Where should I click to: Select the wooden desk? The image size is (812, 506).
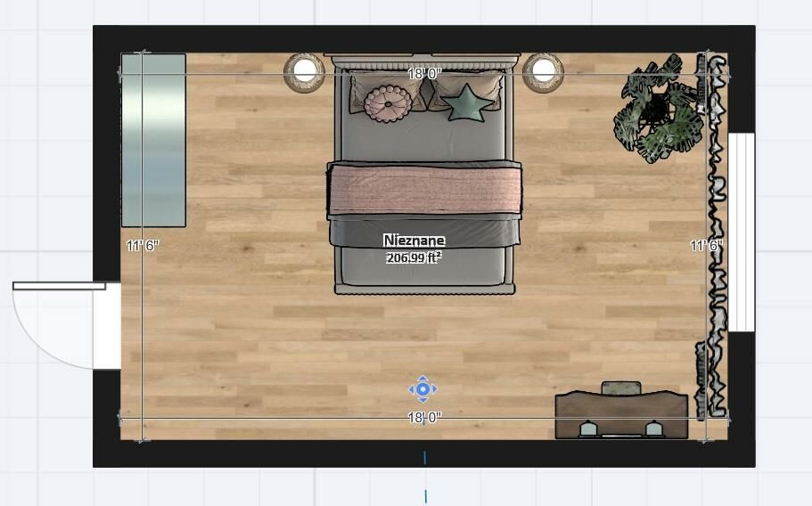[x=621, y=415]
